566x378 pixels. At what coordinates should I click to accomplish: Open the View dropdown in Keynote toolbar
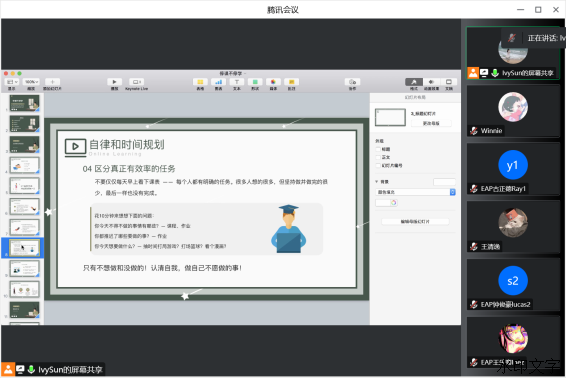(12, 82)
